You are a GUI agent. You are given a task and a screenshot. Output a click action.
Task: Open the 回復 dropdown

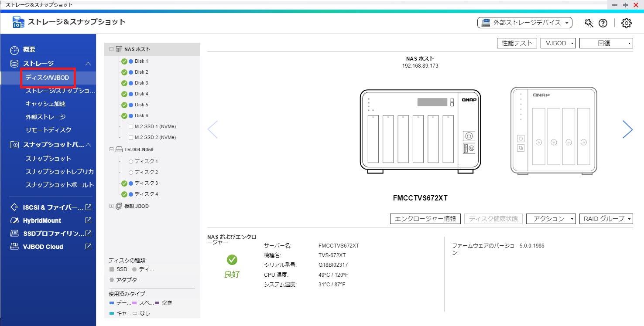pos(606,43)
